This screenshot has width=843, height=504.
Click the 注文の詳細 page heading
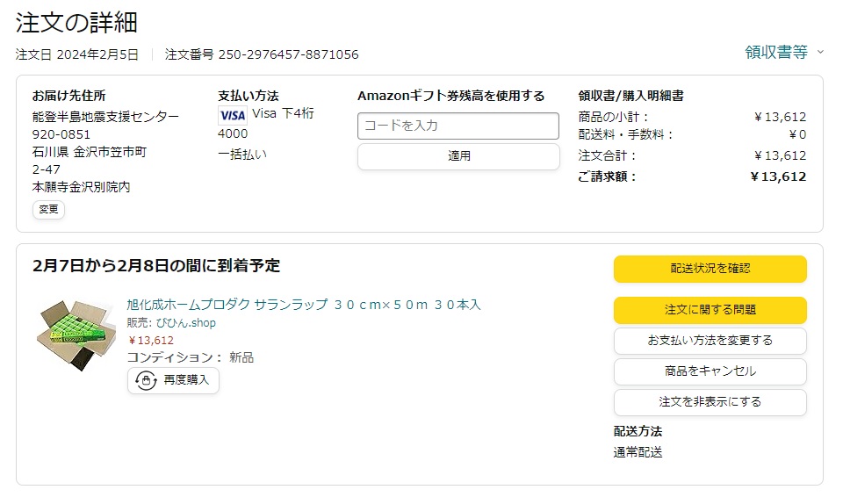pyautogui.click(x=76, y=23)
